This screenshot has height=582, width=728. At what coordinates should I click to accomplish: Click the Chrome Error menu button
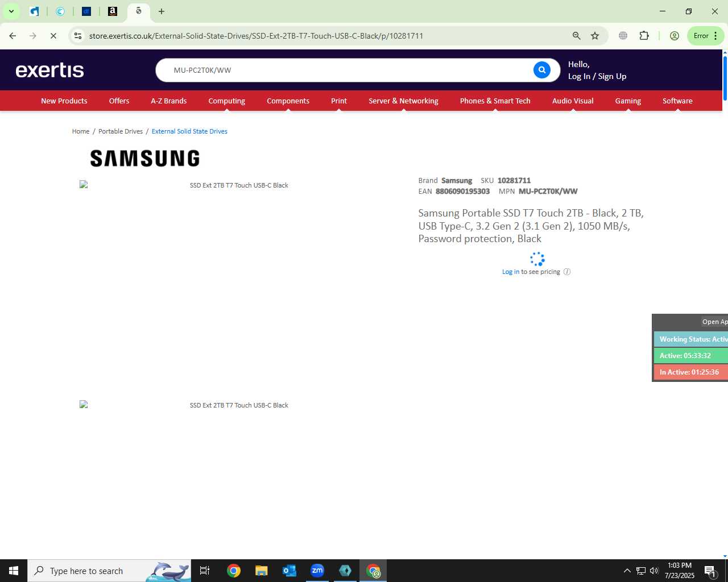click(x=706, y=36)
